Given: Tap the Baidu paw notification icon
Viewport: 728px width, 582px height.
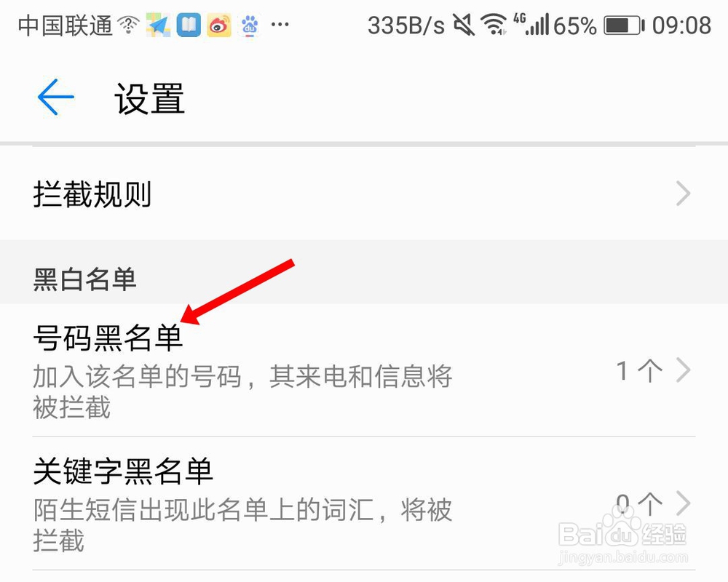Looking at the screenshot, I should pos(250,25).
